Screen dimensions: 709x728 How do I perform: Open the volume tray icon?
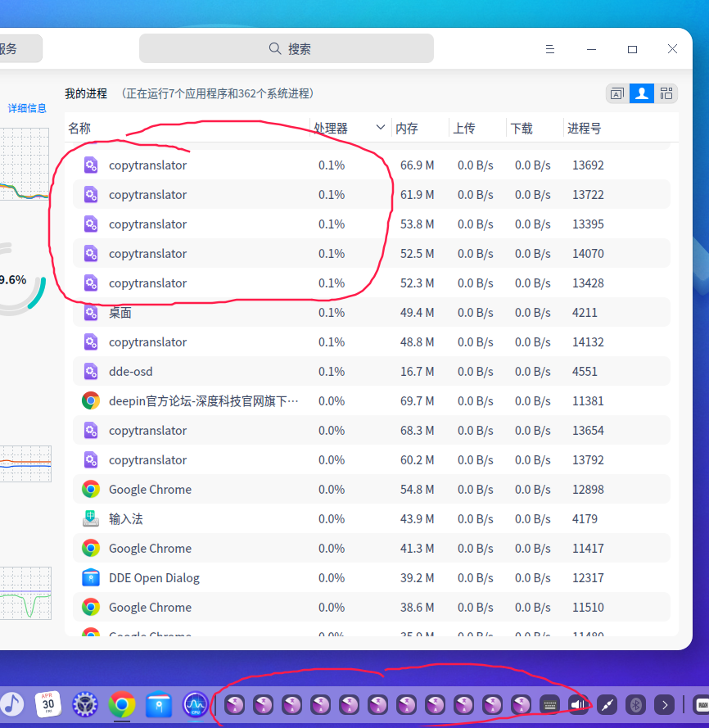[579, 705]
